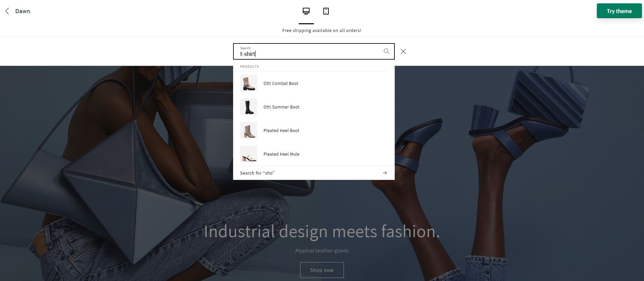644x281 pixels.
Task: Click the Shop now button
Action: tap(322, 270)
